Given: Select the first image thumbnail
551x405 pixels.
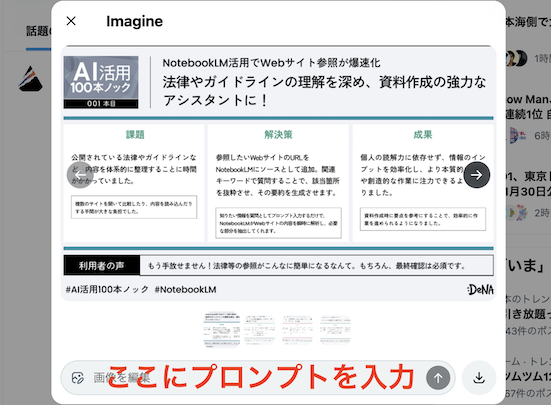Looking at the screenshot, I should tap(221, 329).
